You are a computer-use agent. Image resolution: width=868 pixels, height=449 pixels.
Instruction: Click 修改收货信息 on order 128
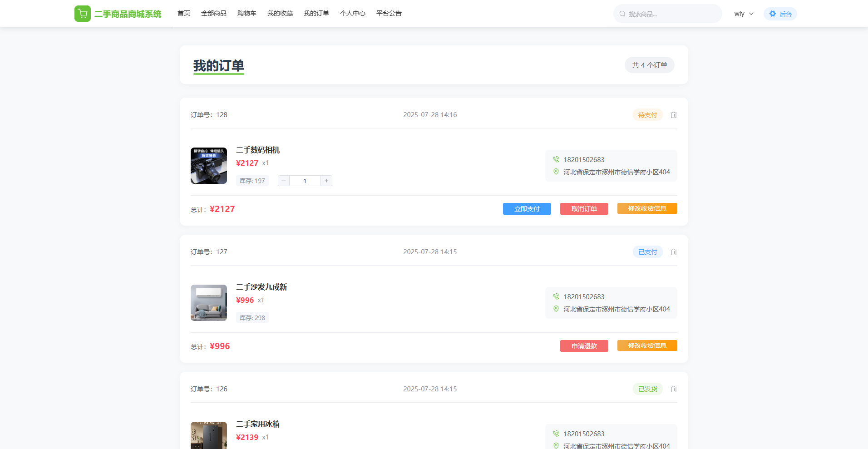coord(647,208)
